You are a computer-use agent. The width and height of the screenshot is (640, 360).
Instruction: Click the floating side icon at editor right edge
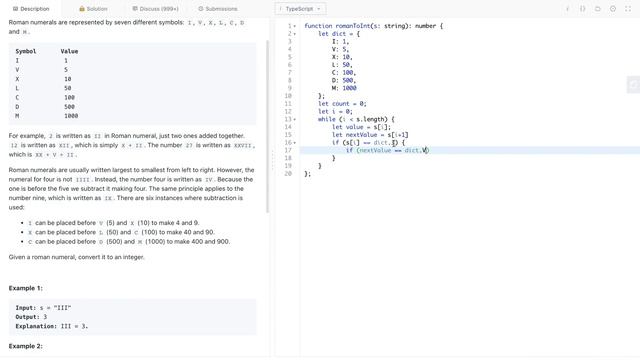633,84
